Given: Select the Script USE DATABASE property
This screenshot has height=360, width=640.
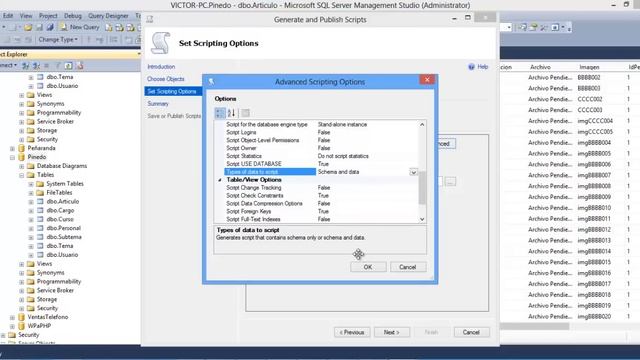Looking at the screenshot, I should (x=321, y=164).
